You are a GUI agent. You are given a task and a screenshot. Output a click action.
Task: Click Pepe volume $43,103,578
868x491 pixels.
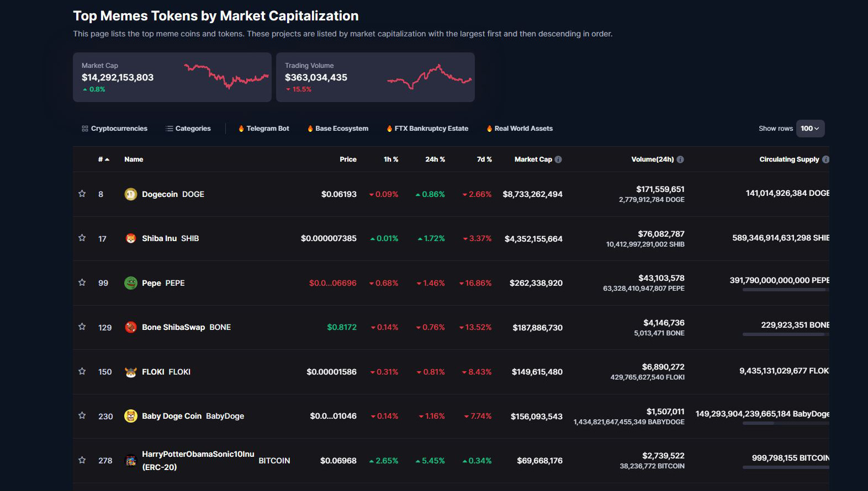pyautogui.click(x=661, y=278)
